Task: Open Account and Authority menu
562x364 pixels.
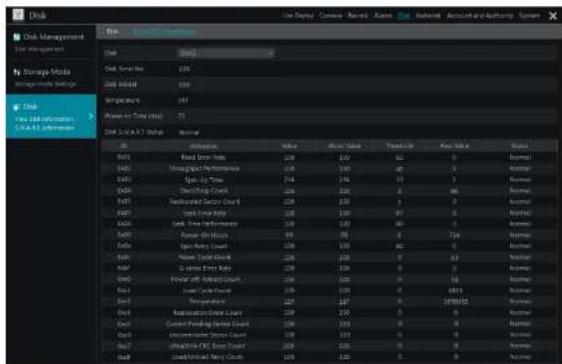Action: (480, 15)
